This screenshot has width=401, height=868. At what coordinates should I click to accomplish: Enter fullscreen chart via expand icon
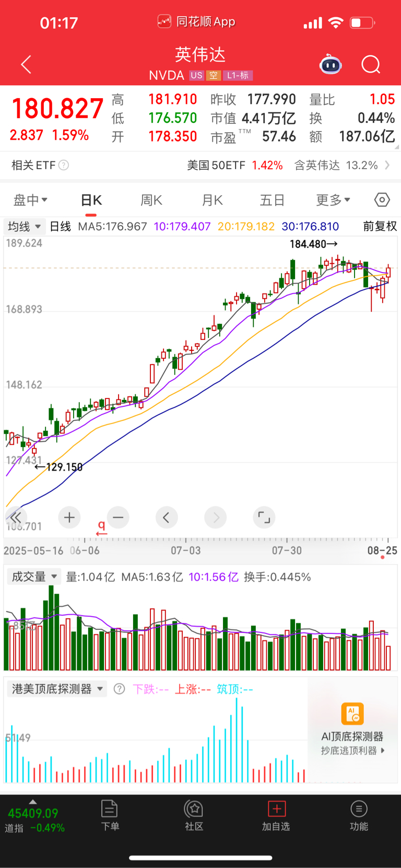[x=264, y=518]
